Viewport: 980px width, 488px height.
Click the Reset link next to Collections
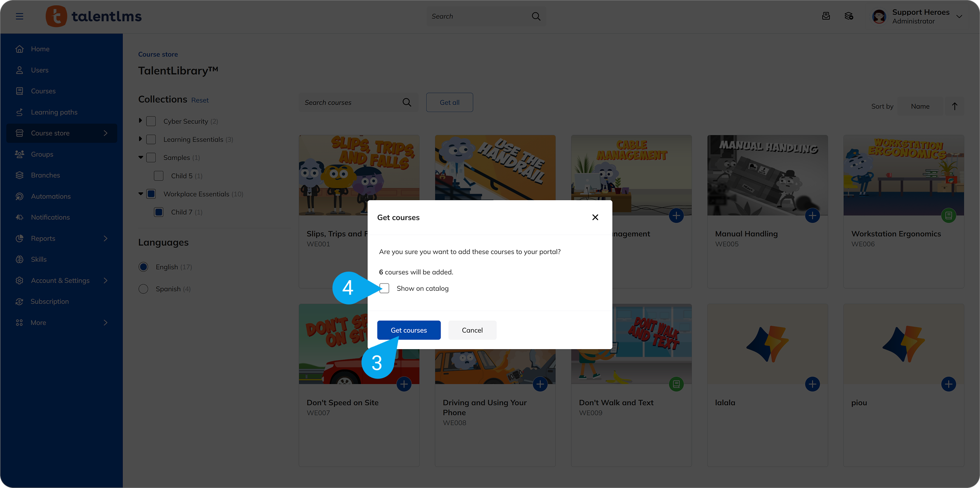tap(200, 100)
